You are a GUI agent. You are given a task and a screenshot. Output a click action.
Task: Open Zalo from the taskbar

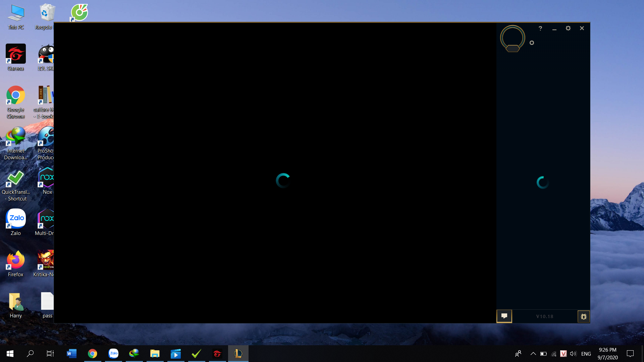pyautogui.click(x=113, y=354)
